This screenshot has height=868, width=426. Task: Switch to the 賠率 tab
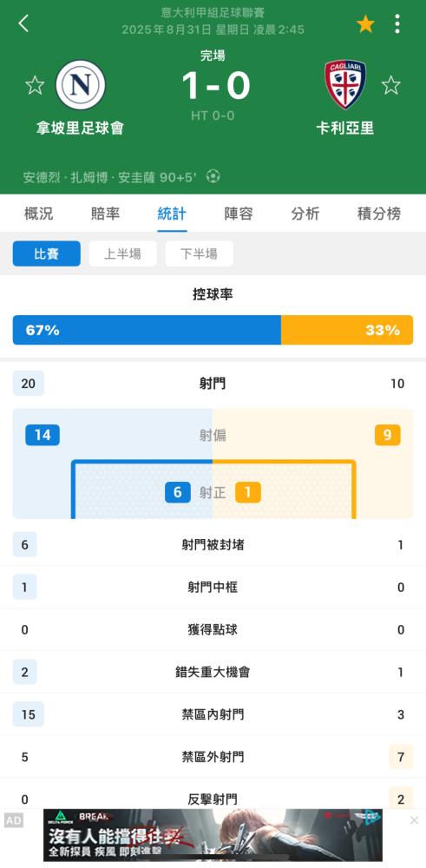click(x=105, y=214)
